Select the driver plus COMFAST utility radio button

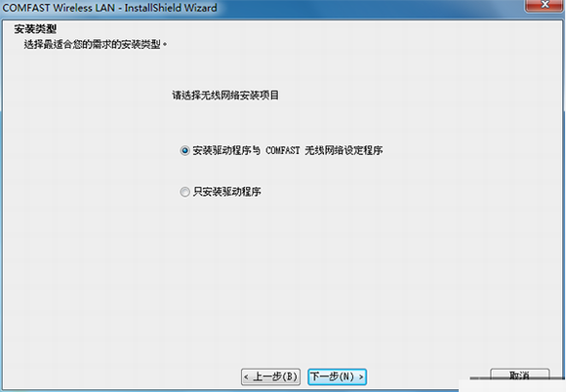coord(184,150)
